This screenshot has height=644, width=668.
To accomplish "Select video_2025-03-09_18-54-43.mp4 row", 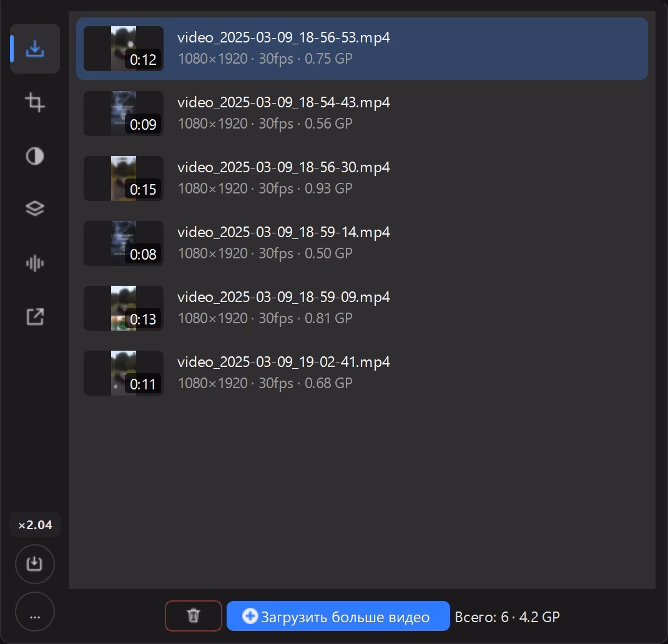I will click(362, 114).
